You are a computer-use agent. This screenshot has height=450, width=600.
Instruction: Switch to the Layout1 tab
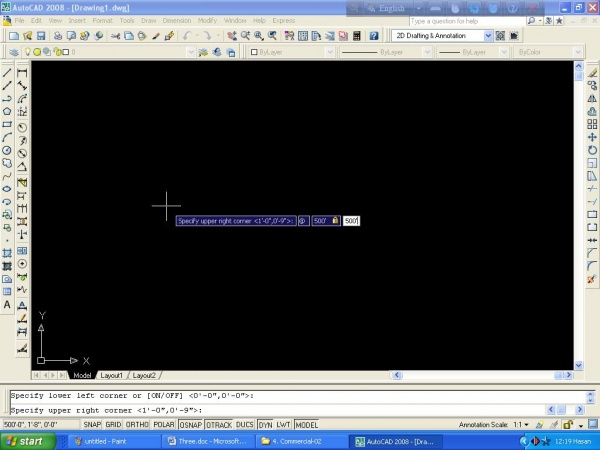(111, 375)
